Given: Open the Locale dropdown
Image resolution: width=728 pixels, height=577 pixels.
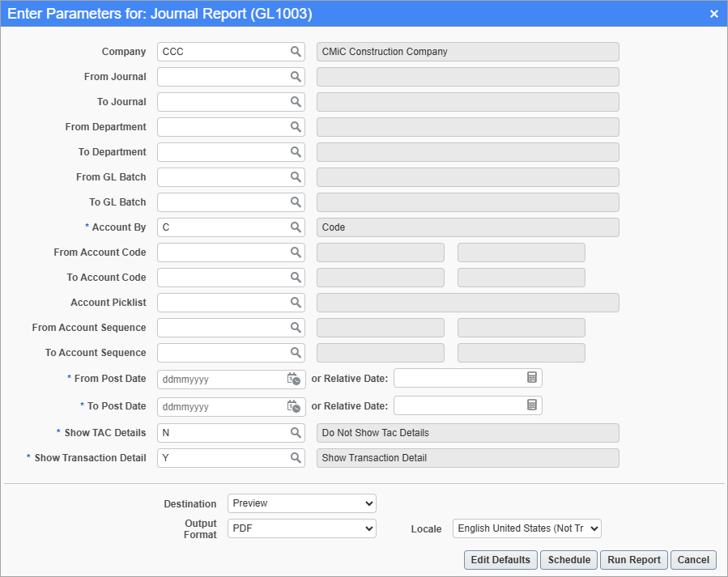Looking at the screenshot, I should click(526, 528).
